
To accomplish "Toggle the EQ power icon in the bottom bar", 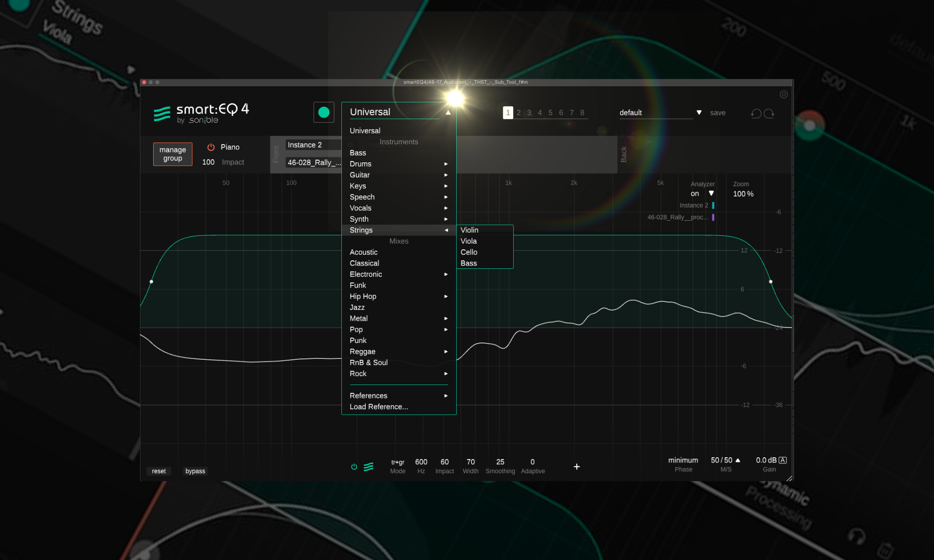I will point(354,466).
